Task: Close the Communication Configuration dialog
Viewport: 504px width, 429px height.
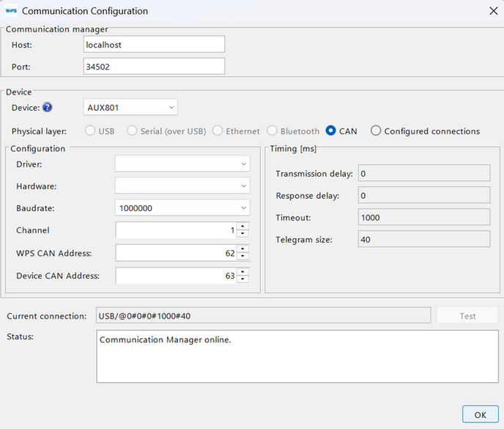Action: pos(490,11)
